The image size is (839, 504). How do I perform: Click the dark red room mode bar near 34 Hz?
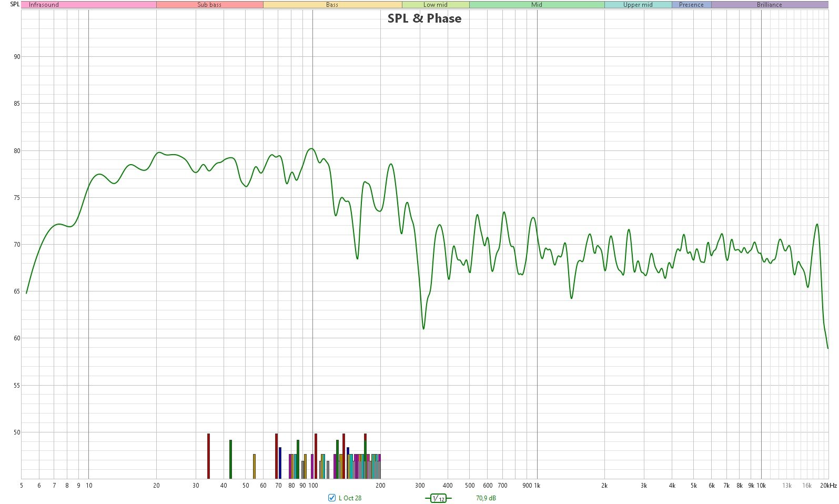pos(208,456)
